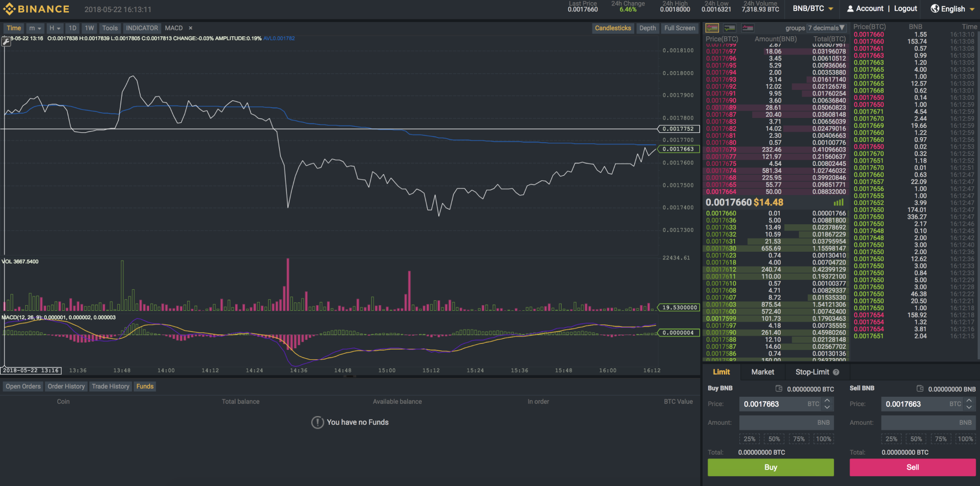The image size is (980, 486).
Task: Expand the minute interval dropdown
Action: [35, 28]
